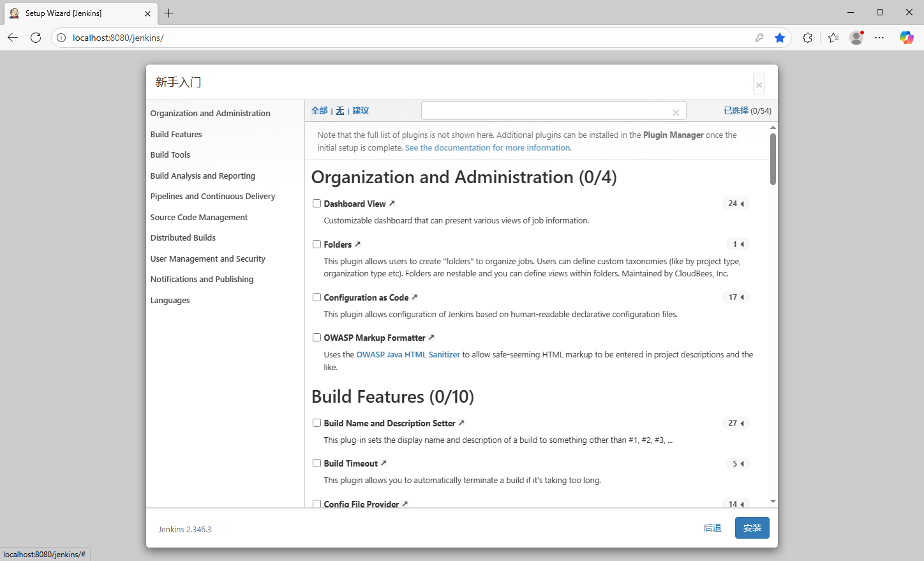This screenshot has height=561, width=924.
Task: Expand Build Timeout dependency count 5
Action: (x=738, y=463)
